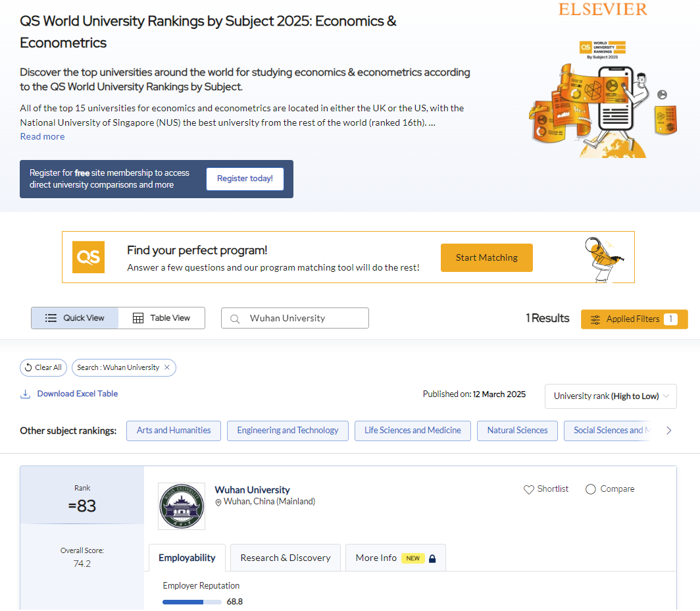Screen dimensions: 700x611
Task: Click the Start Matching button
Action: [x=486, y=257]
